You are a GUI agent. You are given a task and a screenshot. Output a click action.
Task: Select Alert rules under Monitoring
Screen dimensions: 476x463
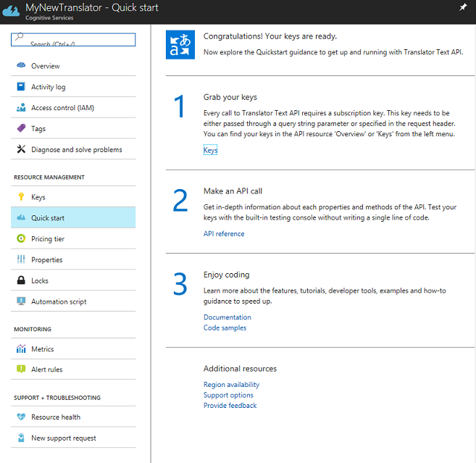47,370
